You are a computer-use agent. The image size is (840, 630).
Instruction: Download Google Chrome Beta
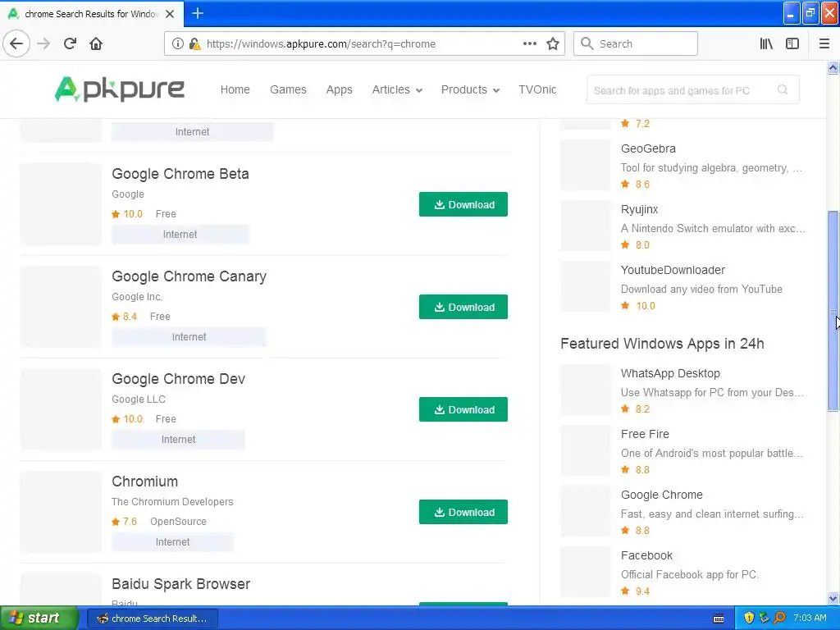tap(463, 204)
